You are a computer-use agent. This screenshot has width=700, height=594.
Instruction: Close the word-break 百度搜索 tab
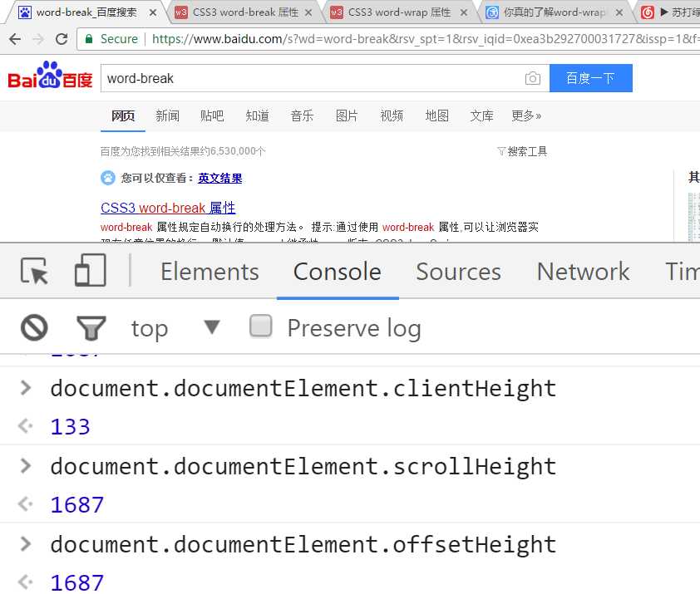tap(153, 12)
